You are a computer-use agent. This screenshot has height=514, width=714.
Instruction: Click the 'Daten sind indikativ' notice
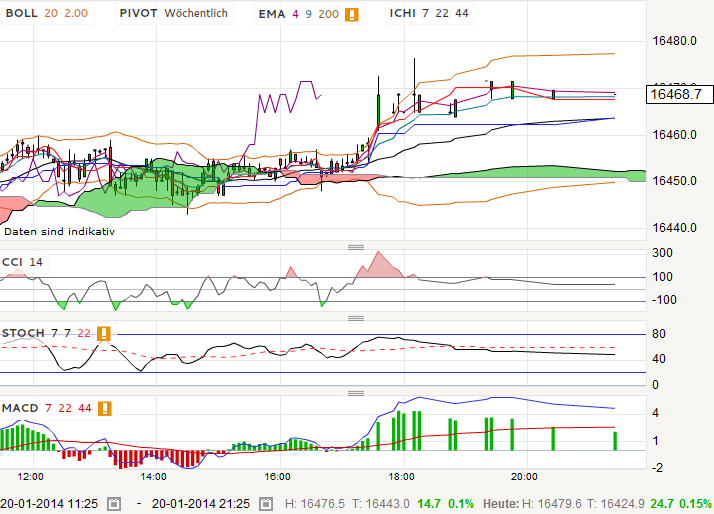[59, 232]
